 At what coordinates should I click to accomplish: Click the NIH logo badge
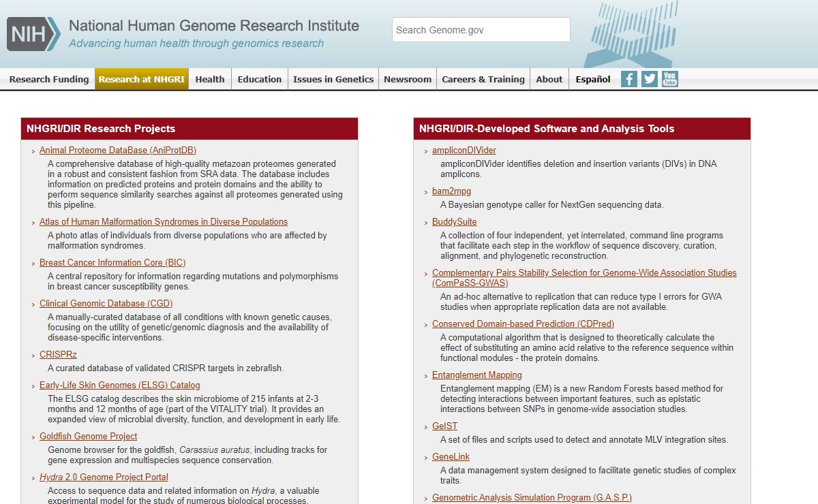(33, 34)
